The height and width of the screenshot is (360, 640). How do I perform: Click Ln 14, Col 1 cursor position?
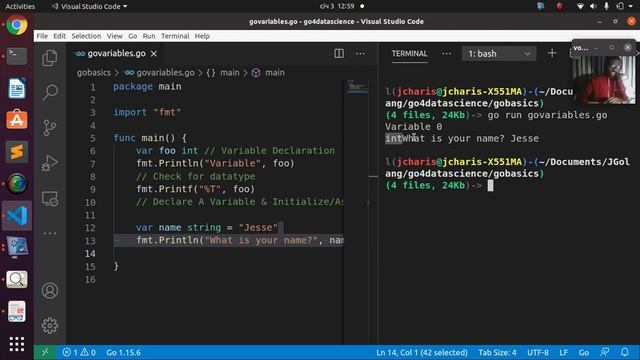click(422, 352)
